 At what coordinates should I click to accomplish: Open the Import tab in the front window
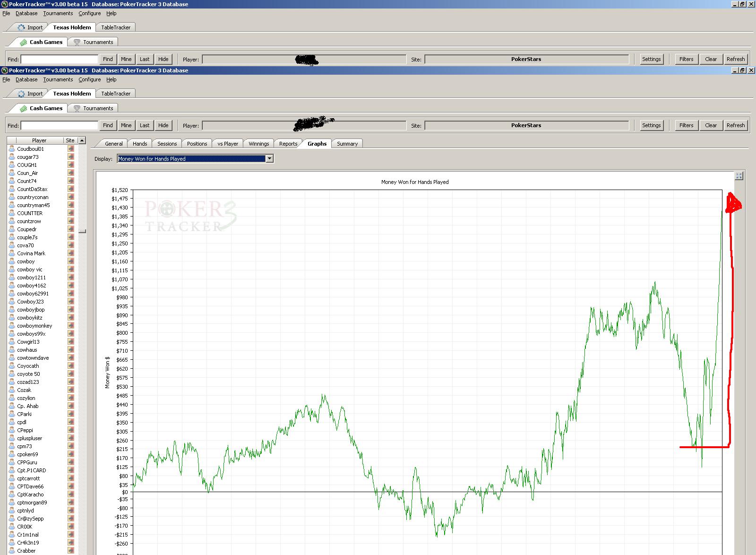[x=30, y=94]
